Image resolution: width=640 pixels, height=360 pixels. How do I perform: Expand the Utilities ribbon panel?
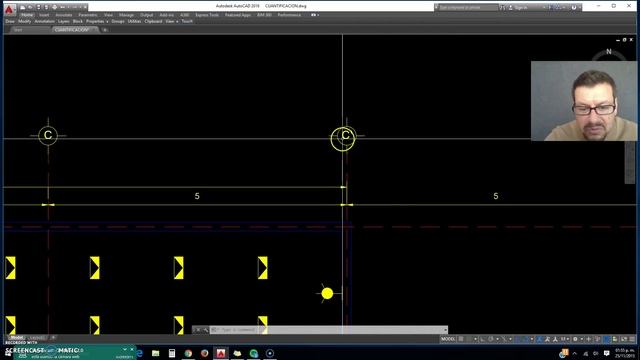pyautogui.click(x=134, y=21)
